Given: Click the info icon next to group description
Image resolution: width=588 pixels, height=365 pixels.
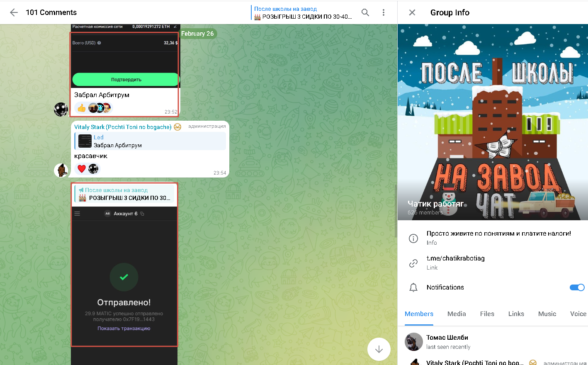Looking at the screenshot, I should pyautogui.click(x=413, y=238).
